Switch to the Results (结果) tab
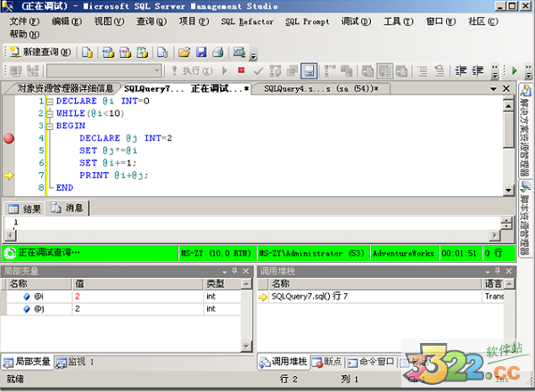This screenshot has width=535, height=392. pyautogui.click(x=25, y=208)
